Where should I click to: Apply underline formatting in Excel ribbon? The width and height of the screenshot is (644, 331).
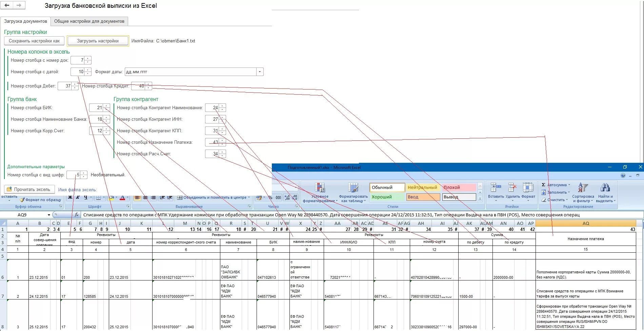pyautogui.click(x=85, y=197)
